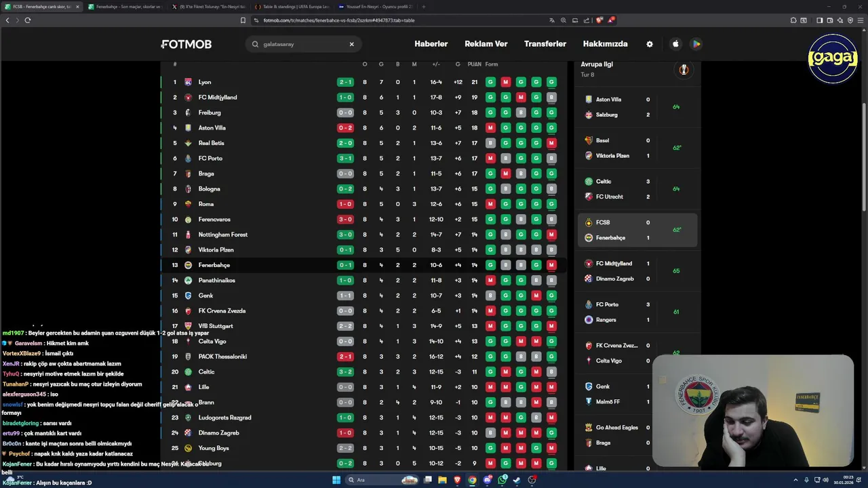Click Genk crest in the standings table

click(x=188, y=296)
